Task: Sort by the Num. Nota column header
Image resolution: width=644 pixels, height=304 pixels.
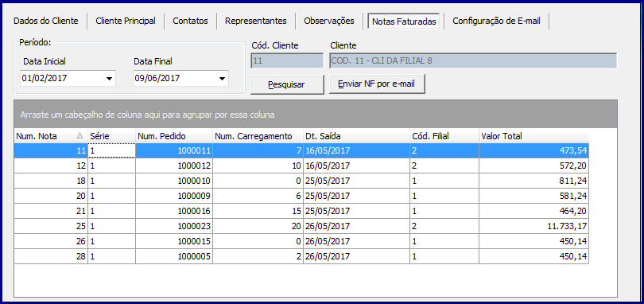Action: coord(51,136)
